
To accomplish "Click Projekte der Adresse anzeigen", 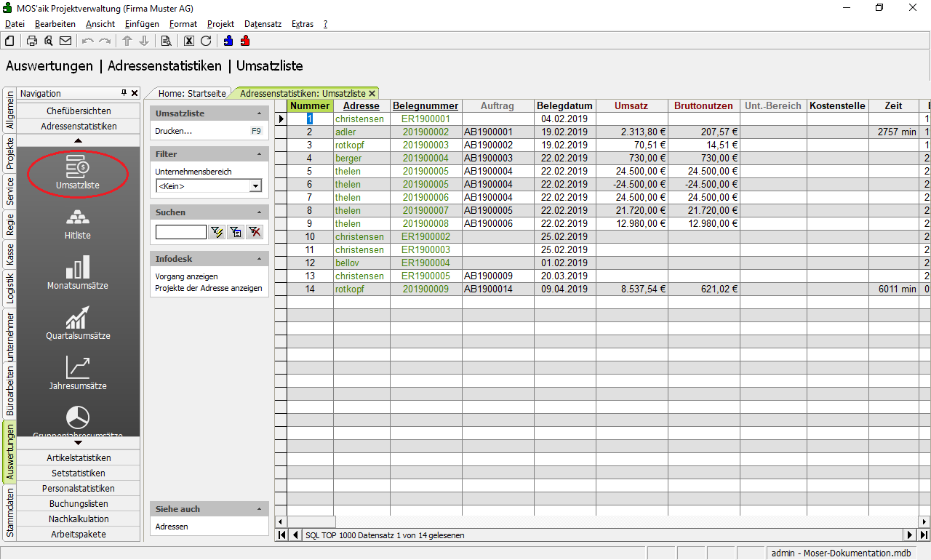I will click(209, 288).
